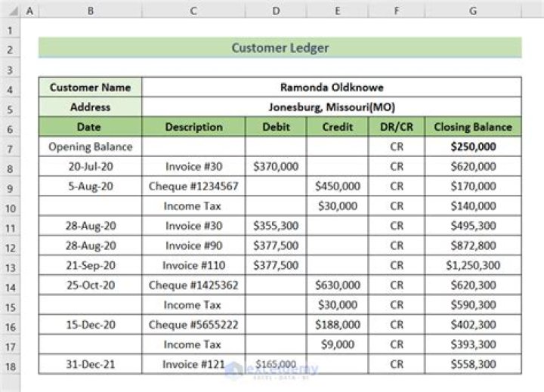The width and height of the screenshot is (544, 392).
Task: Click the Customer Ledger title cell
Action: point(280,48)
